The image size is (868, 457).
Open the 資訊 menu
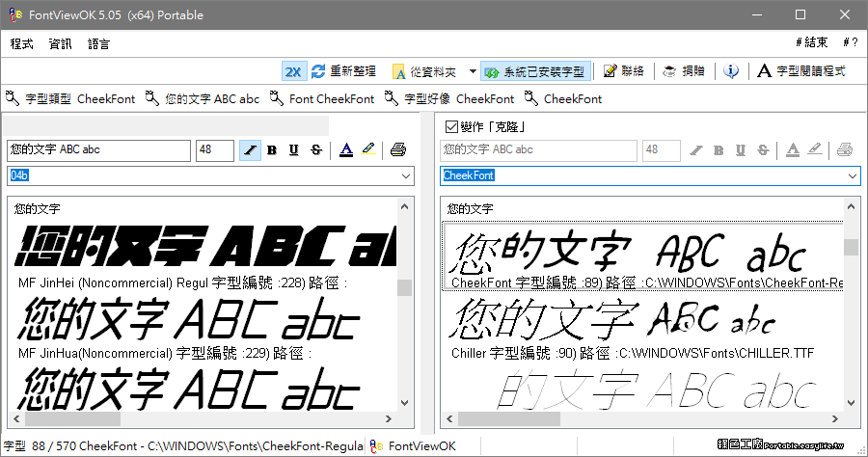[61, 43]
